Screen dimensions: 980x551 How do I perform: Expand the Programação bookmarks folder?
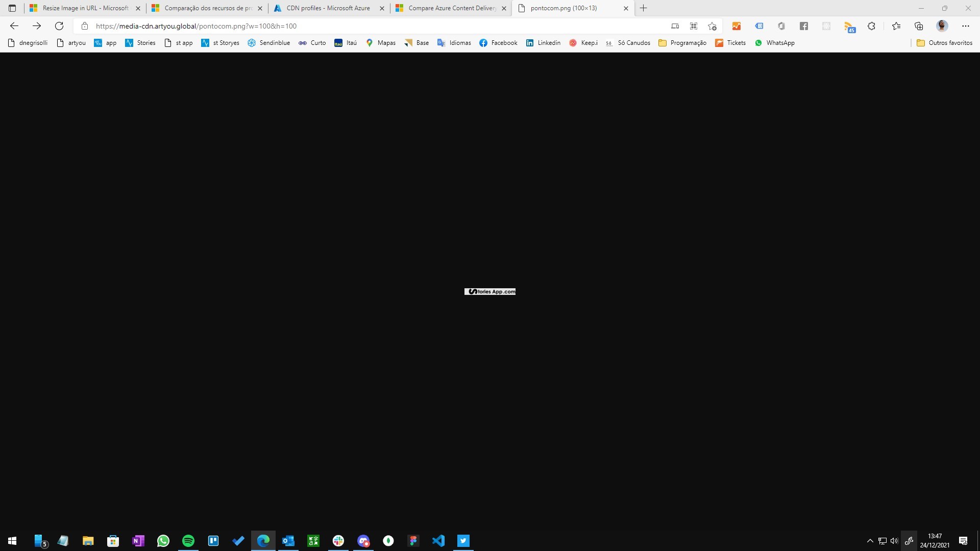click(682, 43)
